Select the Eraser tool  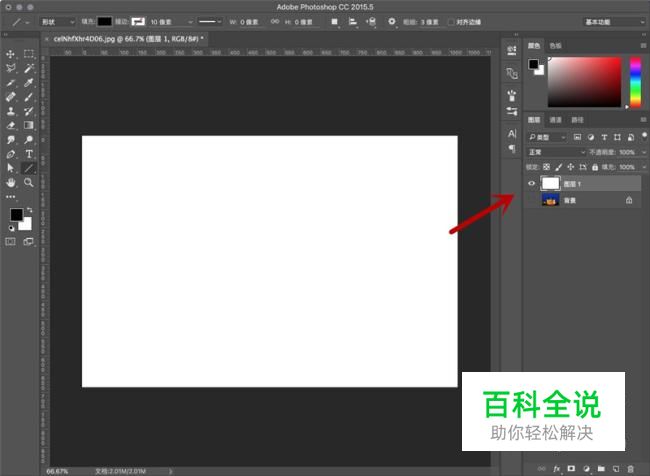11,125
